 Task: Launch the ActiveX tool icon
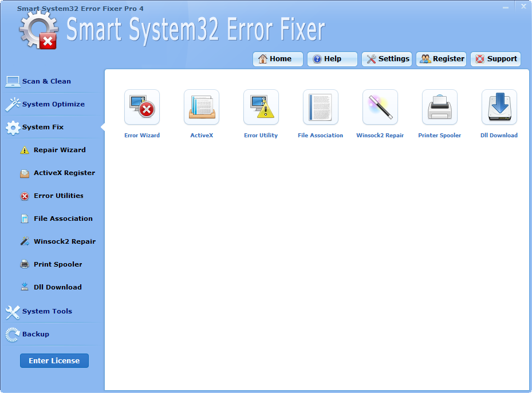[x=202, y=107]
